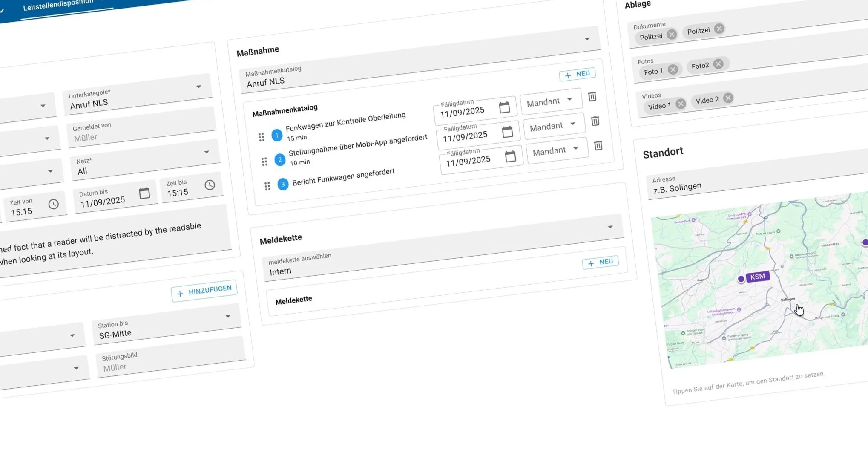Click text Bericht Funkwagen angefordert

pyautogui.click(x=343, y=177)
